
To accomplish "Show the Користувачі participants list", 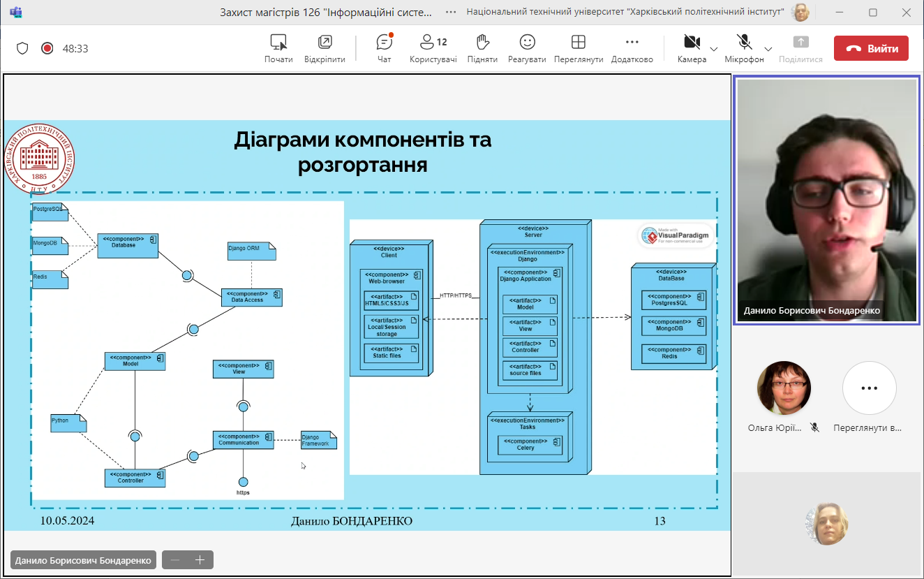I will pyautogui.click(x=433, y=47).
